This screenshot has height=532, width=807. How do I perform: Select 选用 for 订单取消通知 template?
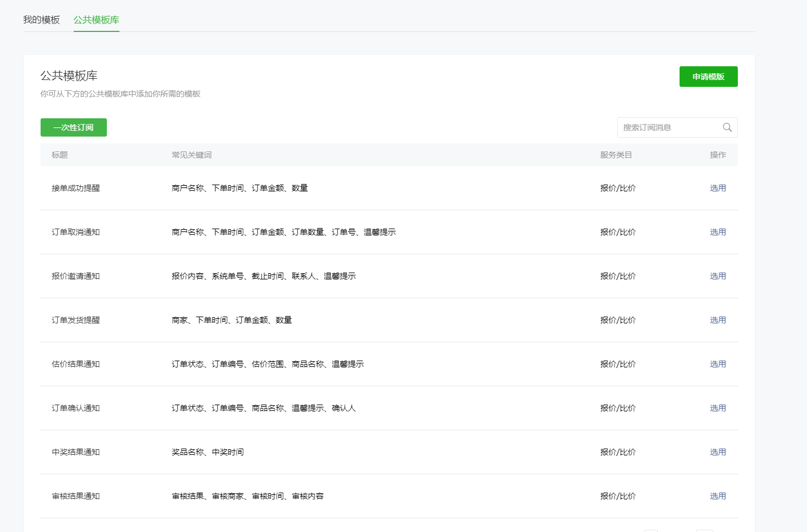pos(717,232)
